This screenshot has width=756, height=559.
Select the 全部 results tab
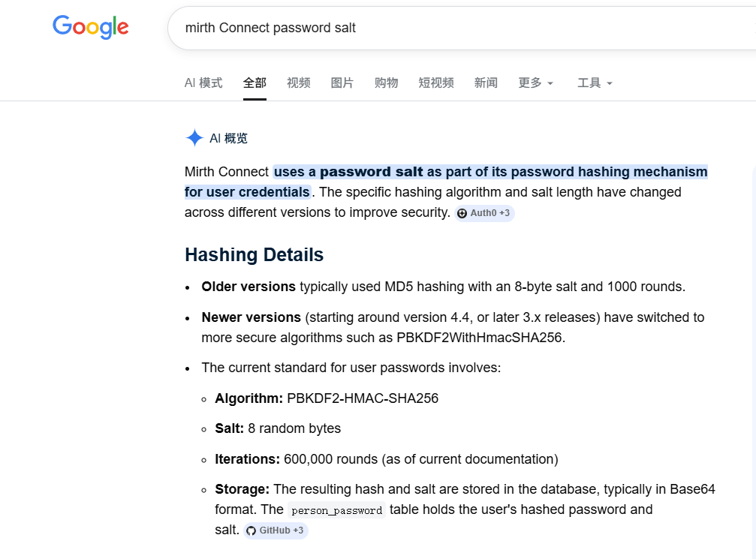click(x=255, y=83)
